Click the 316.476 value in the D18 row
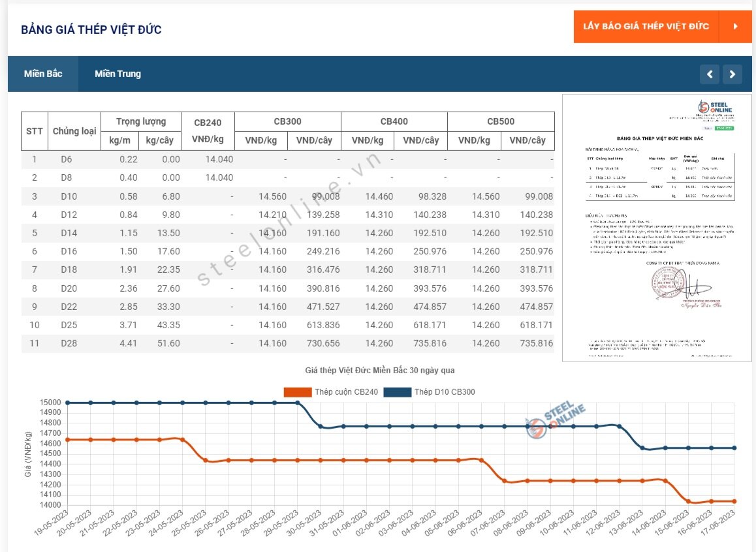 (324, 269)
